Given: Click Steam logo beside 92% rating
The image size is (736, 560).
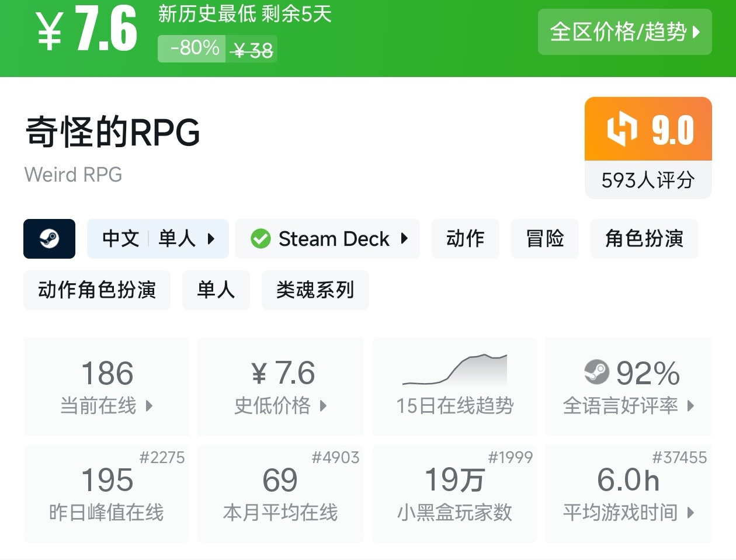Looking at the screenshot, I should coord(596,372).
